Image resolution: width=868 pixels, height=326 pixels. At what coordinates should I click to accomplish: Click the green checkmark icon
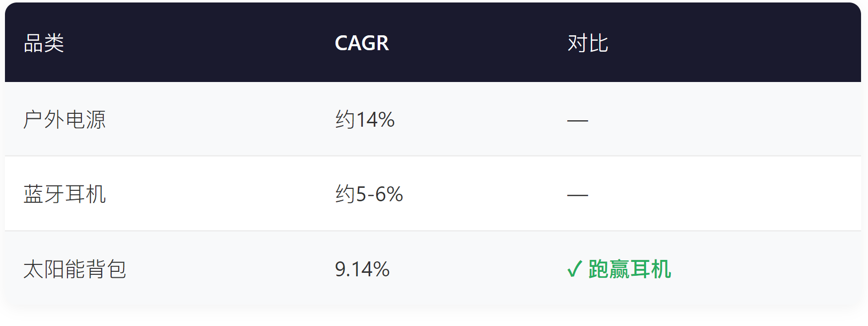[574, 269]
